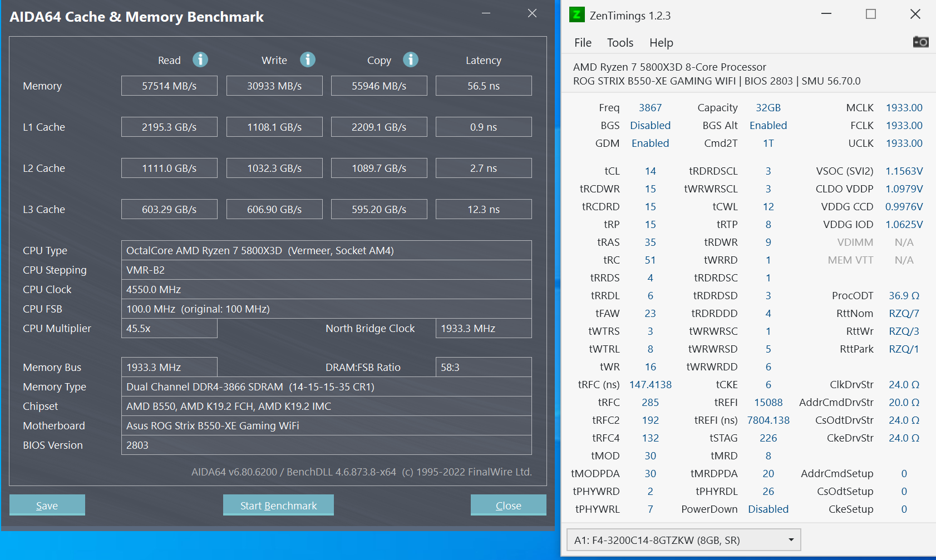Click the Memory Bus field 1933.3 MHz
Screen dimensions: 936x560
tap(169, 367)
